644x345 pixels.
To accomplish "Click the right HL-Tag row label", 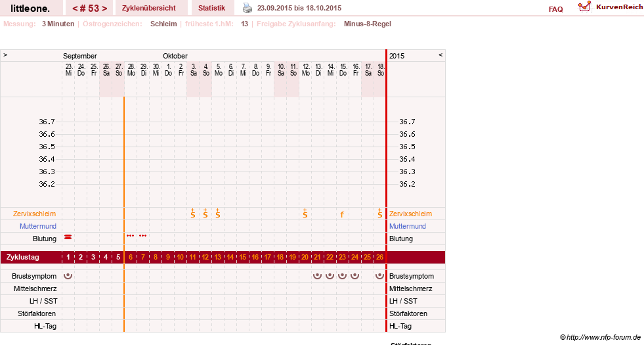I will pyautogui.click(x=400, y=326).
